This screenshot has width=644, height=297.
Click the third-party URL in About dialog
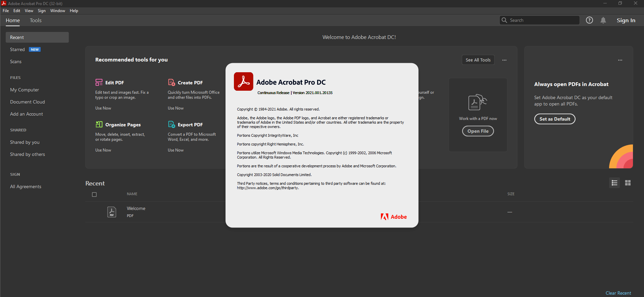[268, 188]
